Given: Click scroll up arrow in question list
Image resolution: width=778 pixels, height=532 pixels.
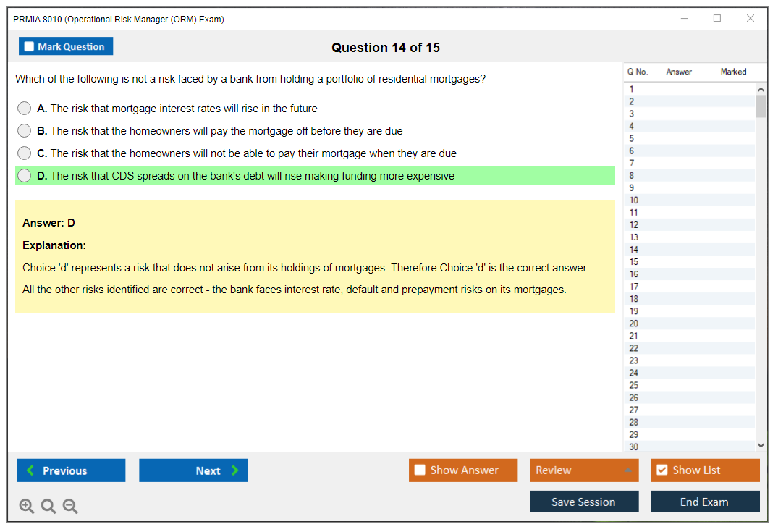Looking at the screenshot, I should coord(761,89).
